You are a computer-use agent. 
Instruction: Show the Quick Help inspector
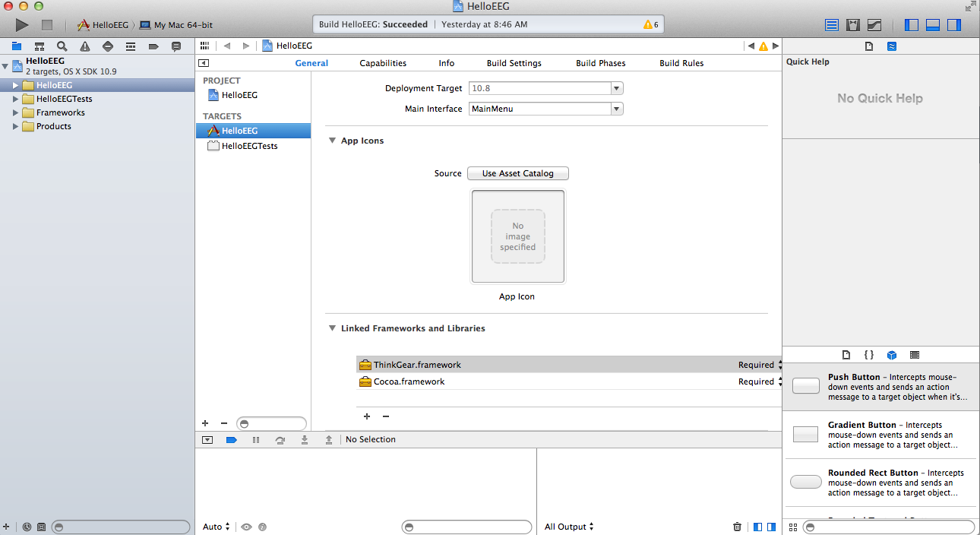point(892,46)
